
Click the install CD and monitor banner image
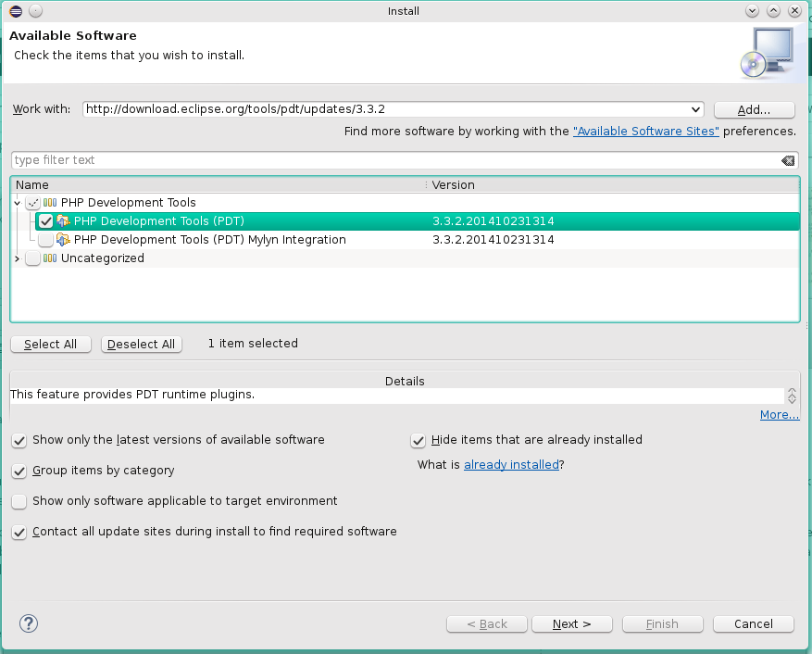coord(768,52)
